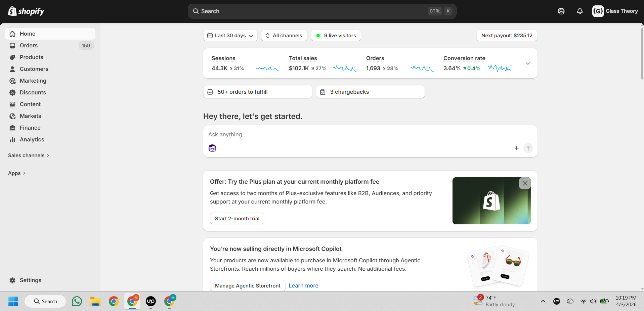
Task: Open notifications bell
Action: click(x=580, y=11)
